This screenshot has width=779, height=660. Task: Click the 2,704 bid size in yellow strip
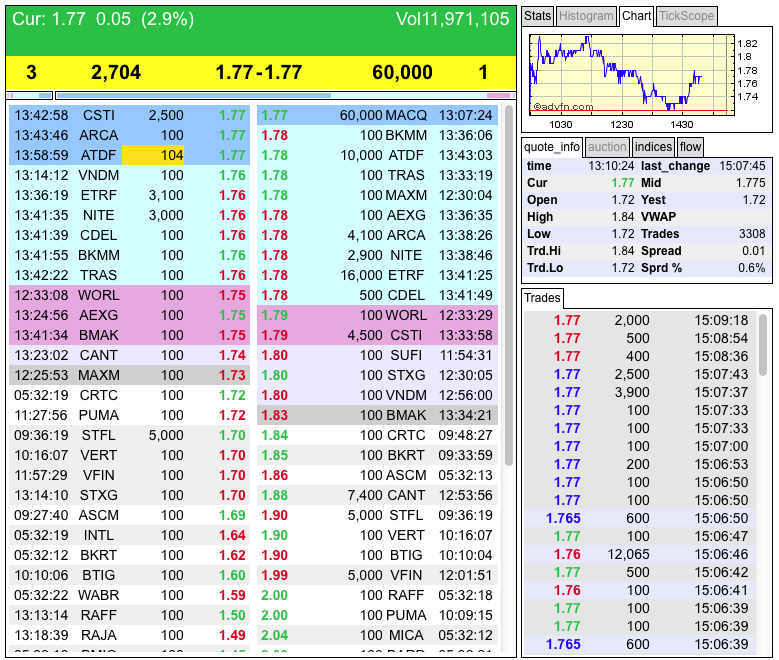tap(116, 73)
